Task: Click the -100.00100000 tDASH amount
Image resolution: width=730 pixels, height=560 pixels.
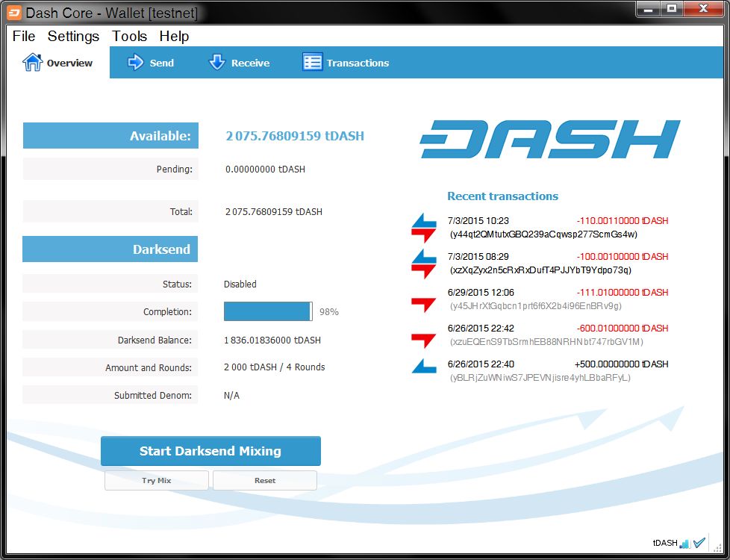Action: tap(623, 257)
